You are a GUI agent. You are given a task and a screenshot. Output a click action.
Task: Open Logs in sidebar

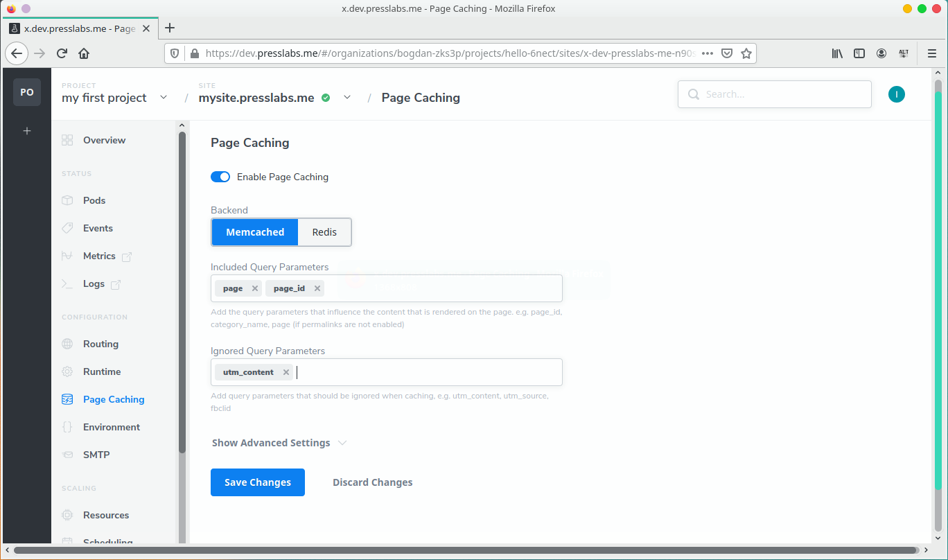(x=94, y=283)
